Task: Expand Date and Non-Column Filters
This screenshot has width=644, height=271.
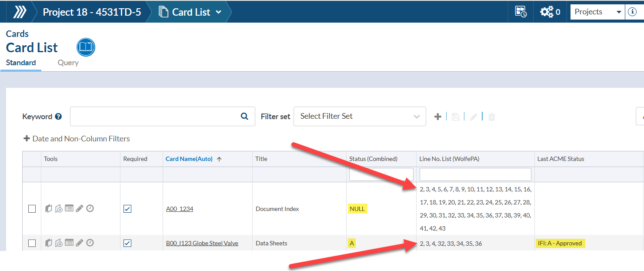Action: [x=77, y=139]
